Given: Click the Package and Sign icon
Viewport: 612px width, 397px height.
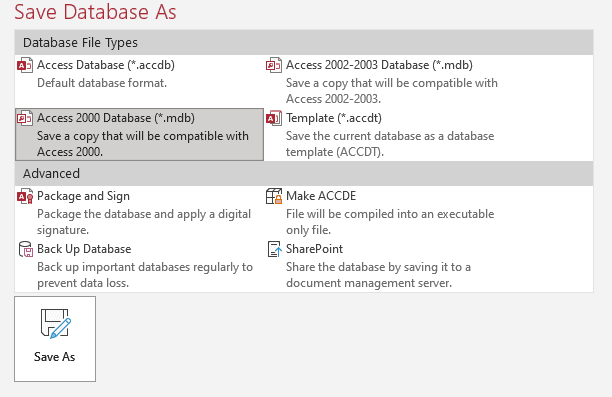Looking at the screenshot, I should pyautogui.click(x=25, y=196).
